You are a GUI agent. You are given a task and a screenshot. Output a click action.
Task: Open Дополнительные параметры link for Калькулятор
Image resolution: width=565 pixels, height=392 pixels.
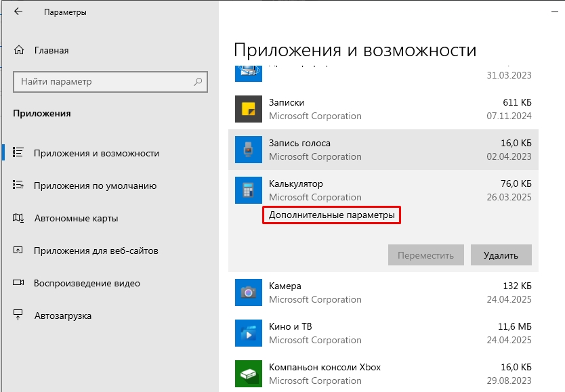[331, 215]
